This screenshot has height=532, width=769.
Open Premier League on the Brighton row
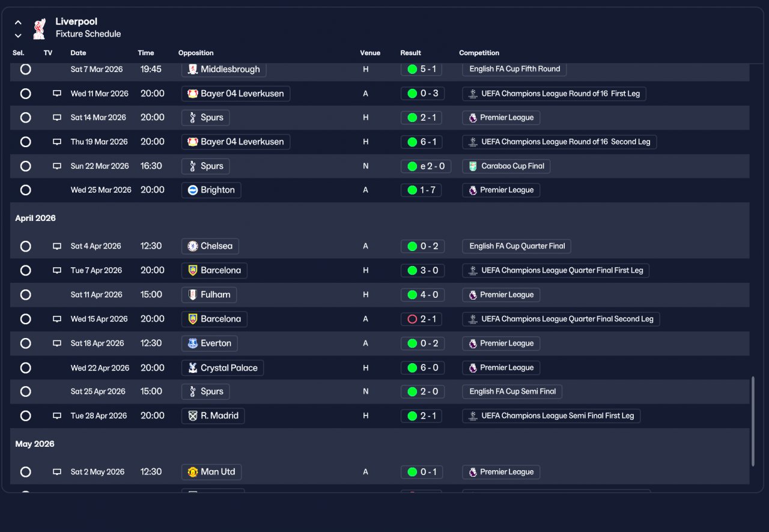pos(501,190)
